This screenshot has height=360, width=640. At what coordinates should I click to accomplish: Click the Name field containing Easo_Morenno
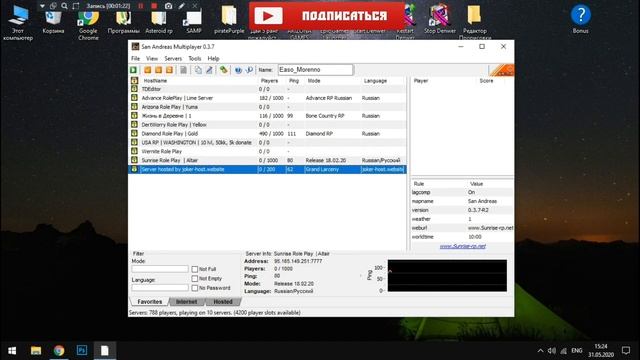click(315, 70)
